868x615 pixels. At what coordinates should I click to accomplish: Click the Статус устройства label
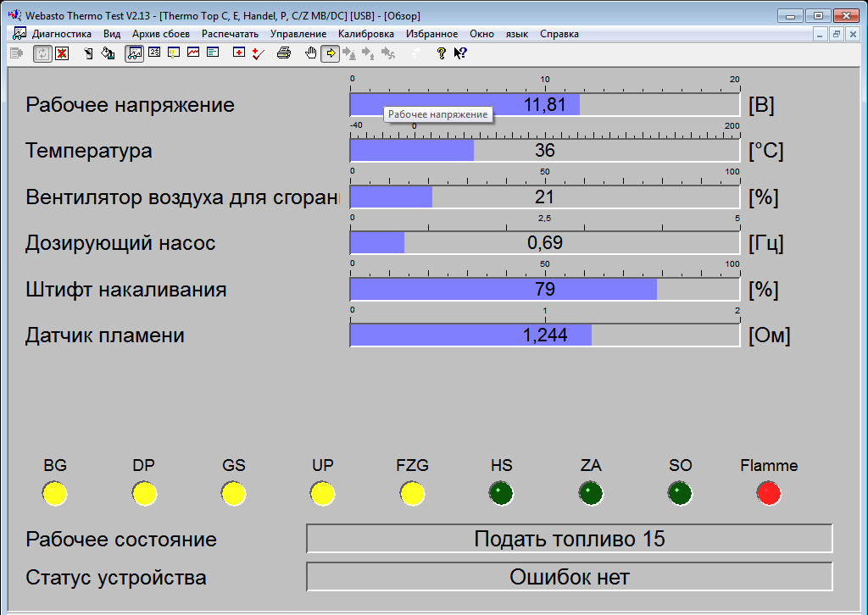point(116,578)
